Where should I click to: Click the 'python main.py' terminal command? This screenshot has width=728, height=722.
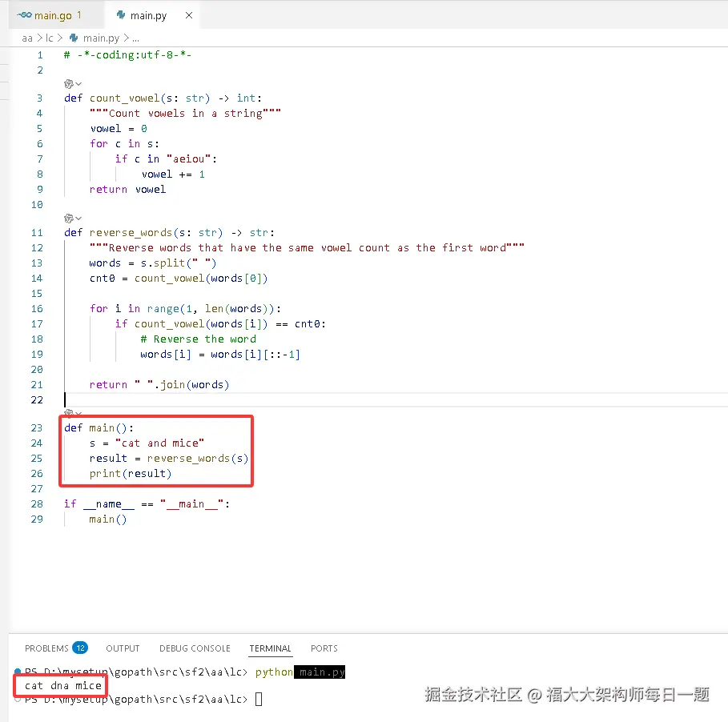[300, 672]
